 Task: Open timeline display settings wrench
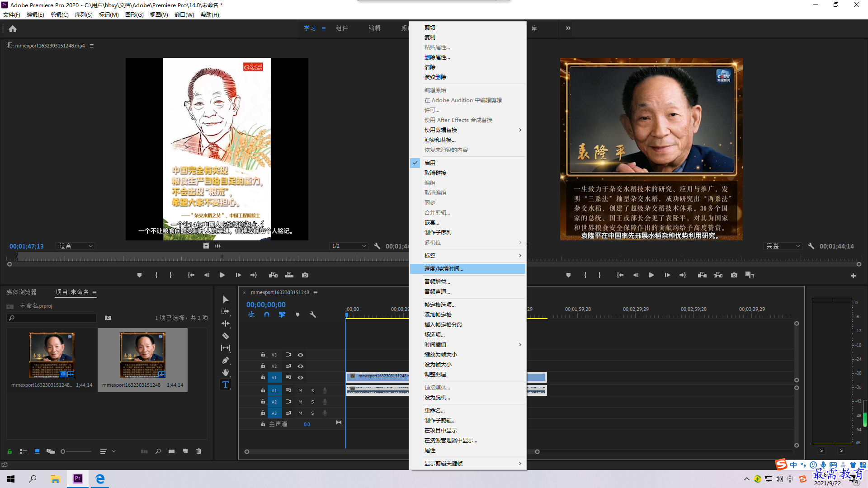312,314
